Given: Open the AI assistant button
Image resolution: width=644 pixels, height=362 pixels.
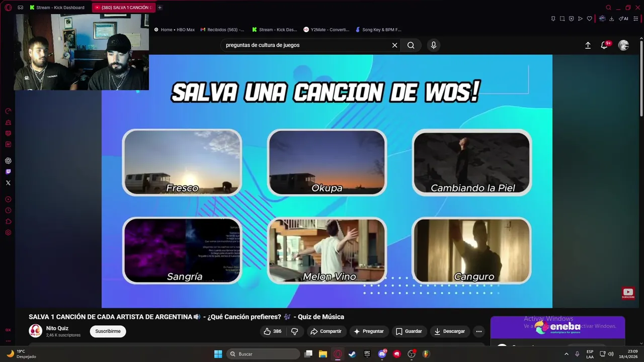Looking at the screenshot, I should 623,19.
